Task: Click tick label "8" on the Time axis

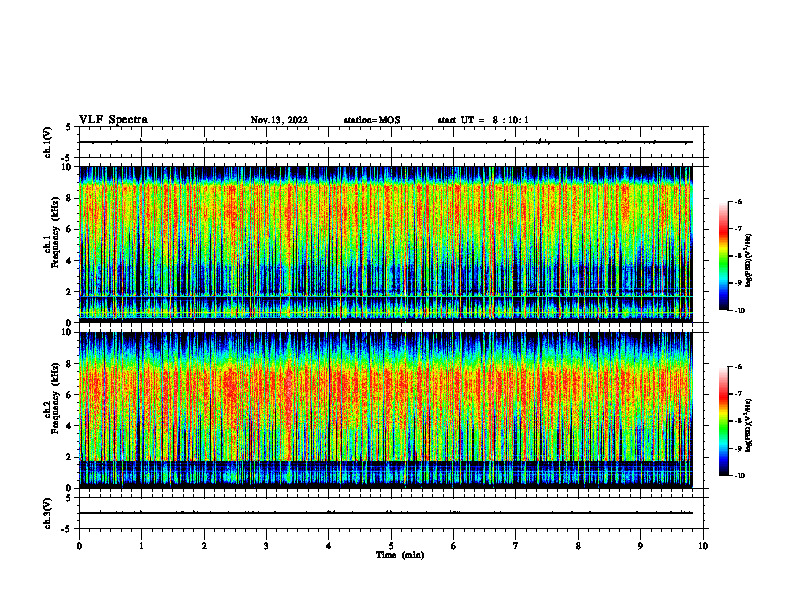Action: coord(578,546)
